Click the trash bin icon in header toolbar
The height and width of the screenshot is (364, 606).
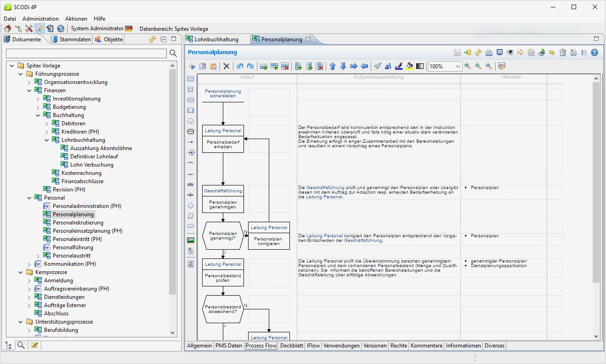coord(563,53)
